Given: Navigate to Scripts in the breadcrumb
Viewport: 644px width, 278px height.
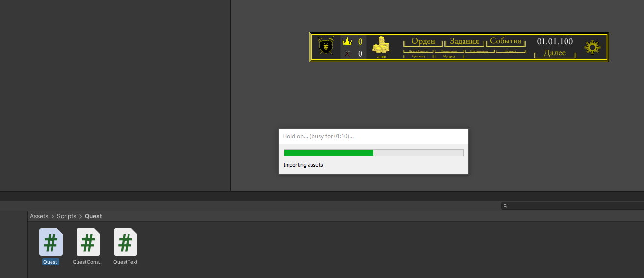Looking at the screenshot, I should (66, 216).
